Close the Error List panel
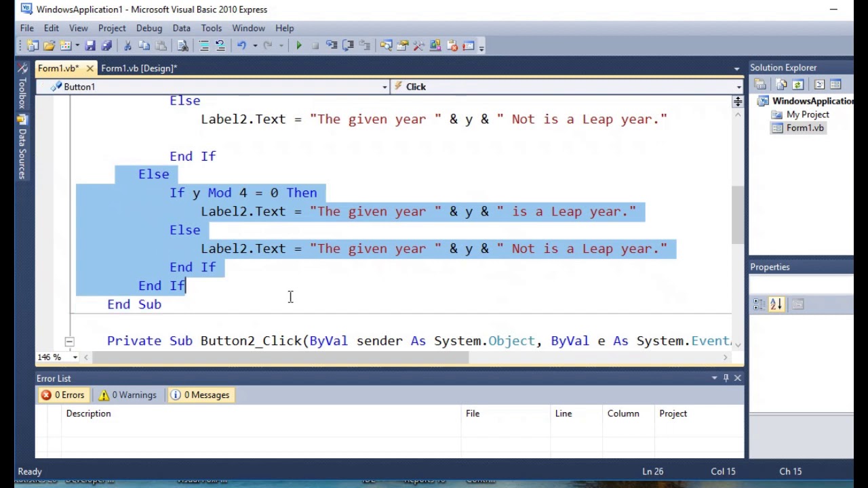 [737, 378]
